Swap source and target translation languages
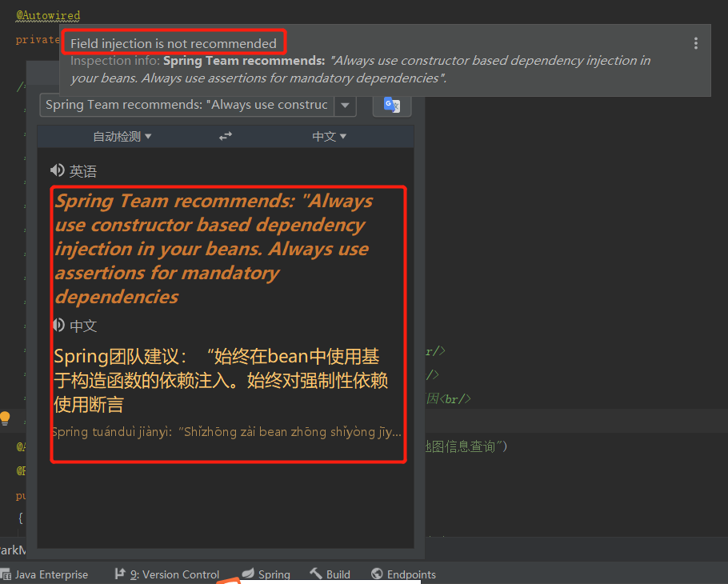Image resolution: width=728 pixels, height=584 pixels. (x=225, y=136)
